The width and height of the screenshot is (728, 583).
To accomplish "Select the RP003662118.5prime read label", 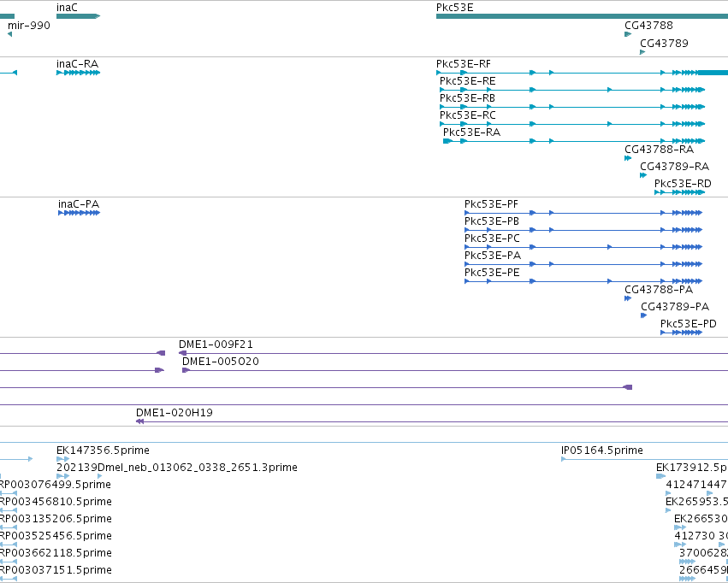I will pos(56,552).
